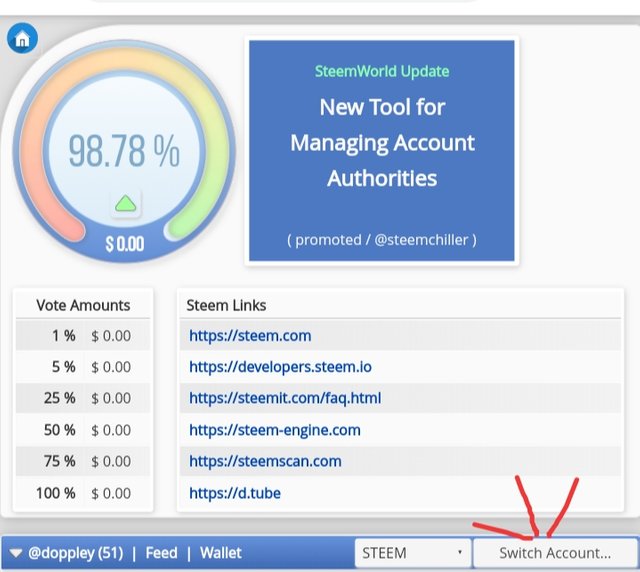Viewport: 640px width, 572px height.
Task: Click the green up-arrow in voting gauge
Action: (x=126, y=203)
